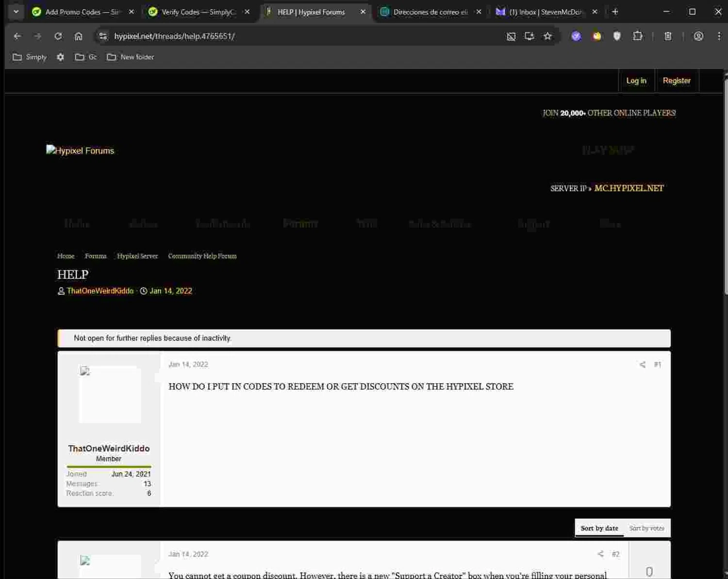
Task: Click the first post's Jan 14, 2022 timestamp
Action: 188,364
